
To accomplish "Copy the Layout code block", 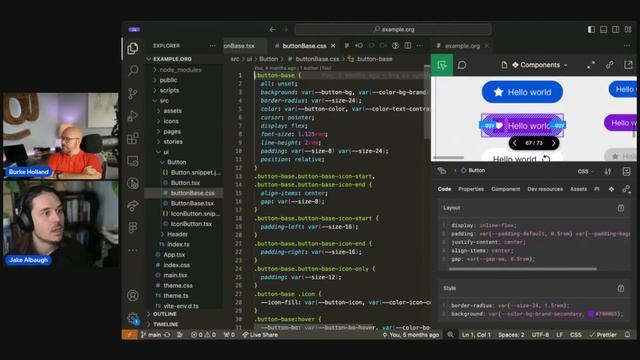I will coord(621,208).
